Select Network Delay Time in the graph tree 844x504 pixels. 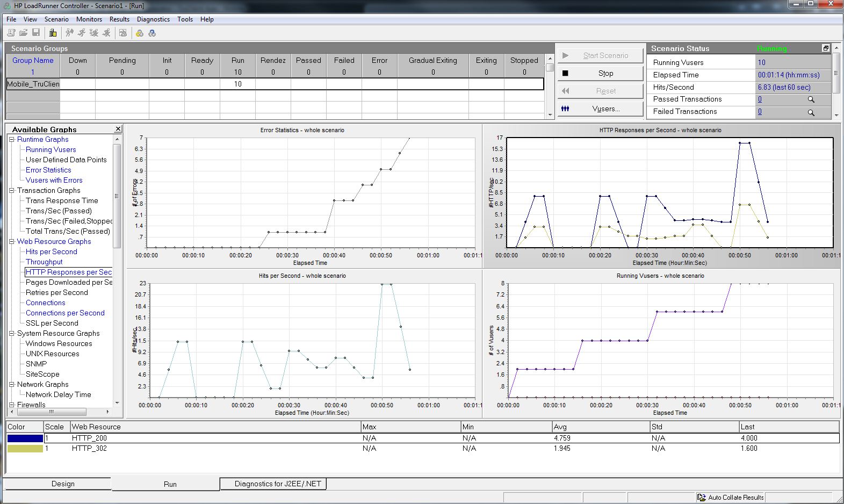point(58,395)
